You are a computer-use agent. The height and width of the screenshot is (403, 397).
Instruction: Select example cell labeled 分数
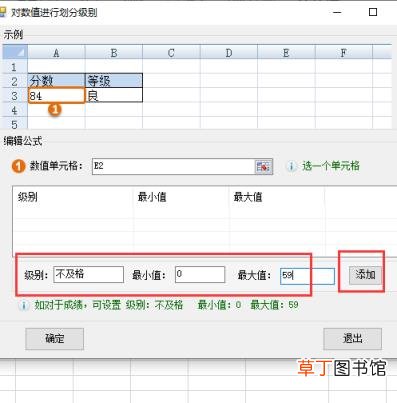56,81
